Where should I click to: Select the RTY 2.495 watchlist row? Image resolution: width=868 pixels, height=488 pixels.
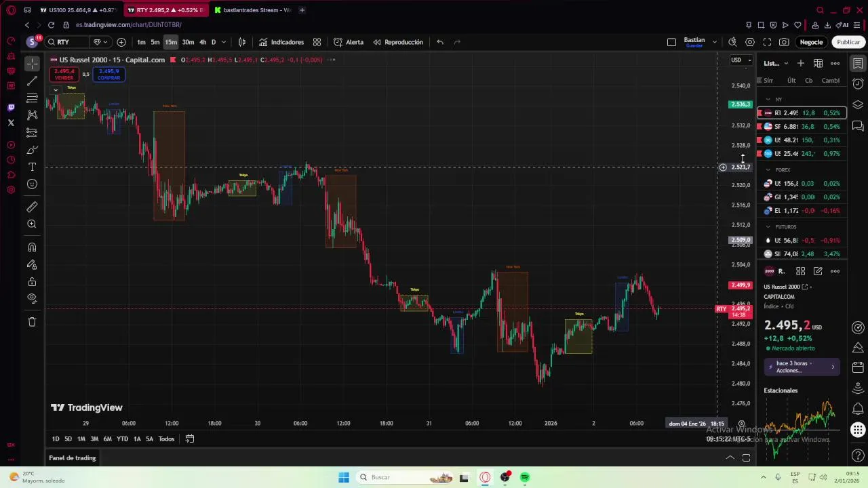[x=802, y=113]
